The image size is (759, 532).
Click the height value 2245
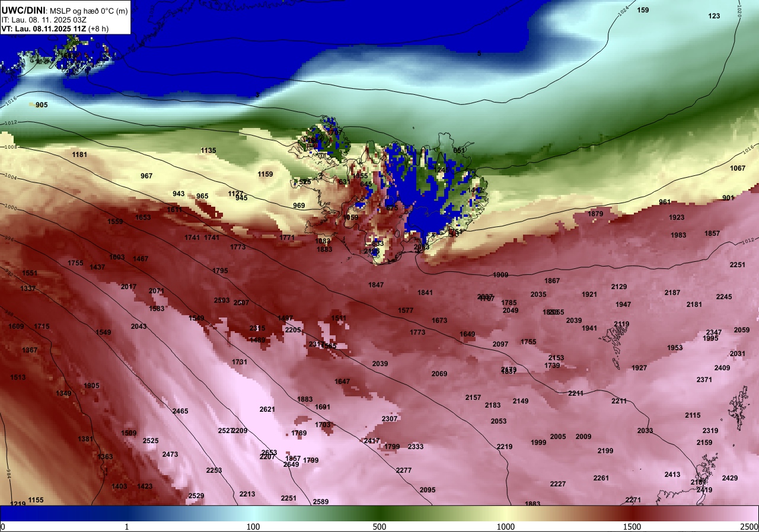click(724, 297)
